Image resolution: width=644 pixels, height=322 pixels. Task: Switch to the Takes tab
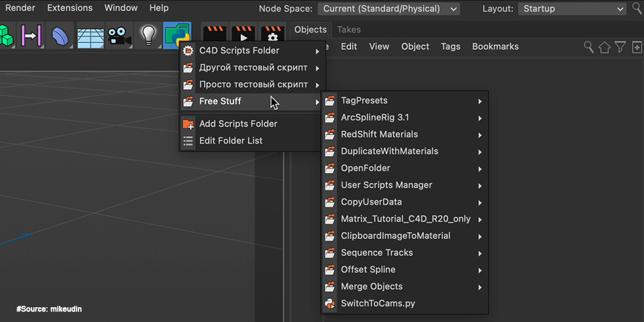tap(349, 30)
